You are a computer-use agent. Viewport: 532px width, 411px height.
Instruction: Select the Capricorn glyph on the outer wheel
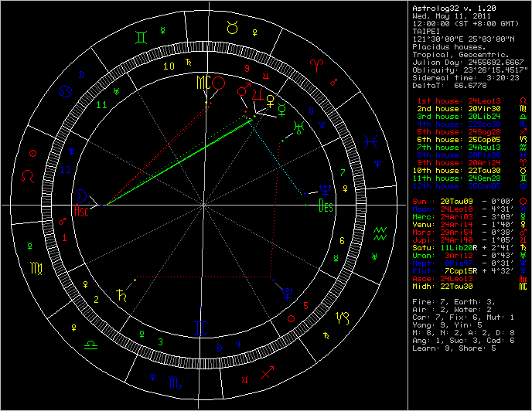343,318
